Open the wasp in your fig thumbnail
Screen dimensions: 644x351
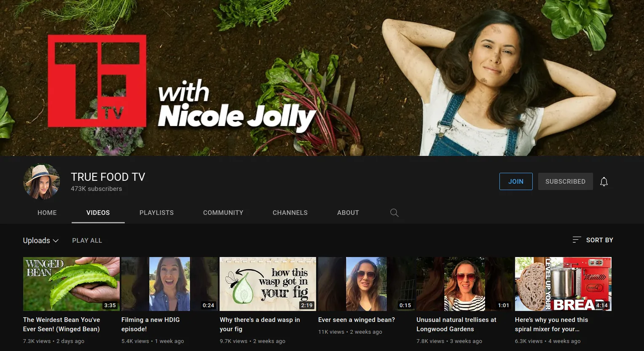[x=268, y=284]
